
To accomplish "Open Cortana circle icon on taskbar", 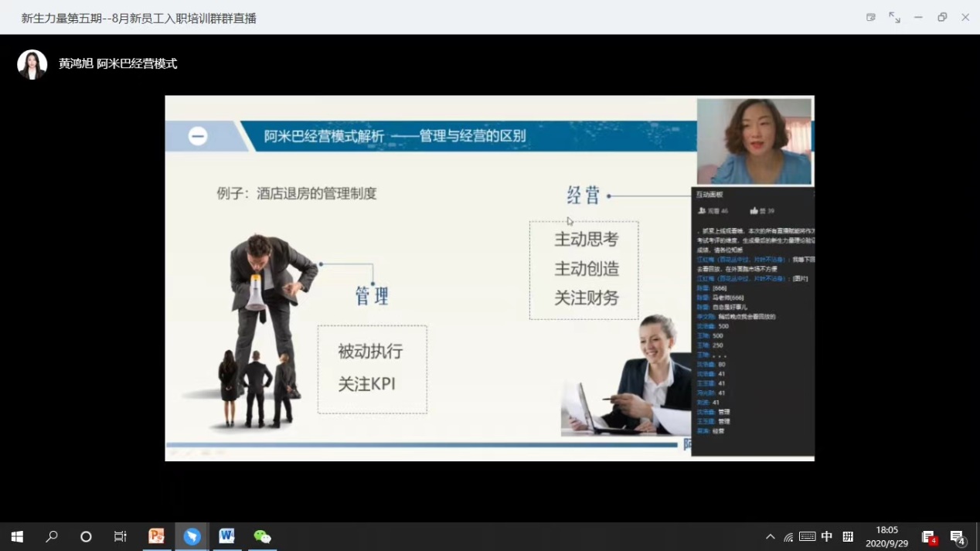I will 86,536.
